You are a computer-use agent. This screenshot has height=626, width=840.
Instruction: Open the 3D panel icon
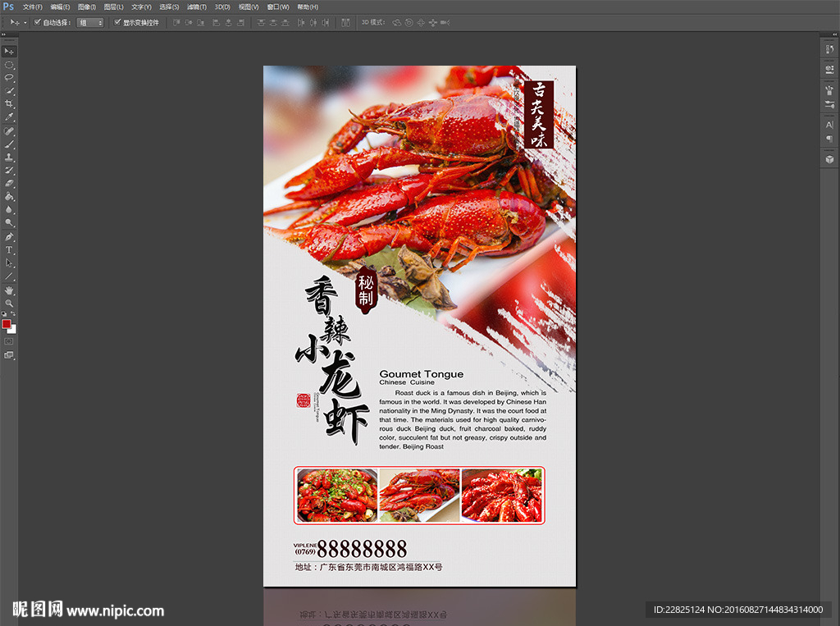(829, 159)
